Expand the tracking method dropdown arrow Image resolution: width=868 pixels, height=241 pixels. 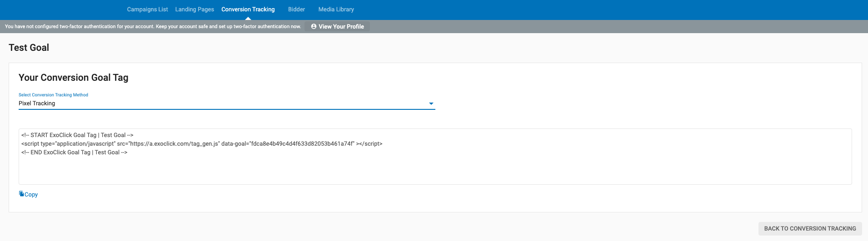[x=431, y=104]
